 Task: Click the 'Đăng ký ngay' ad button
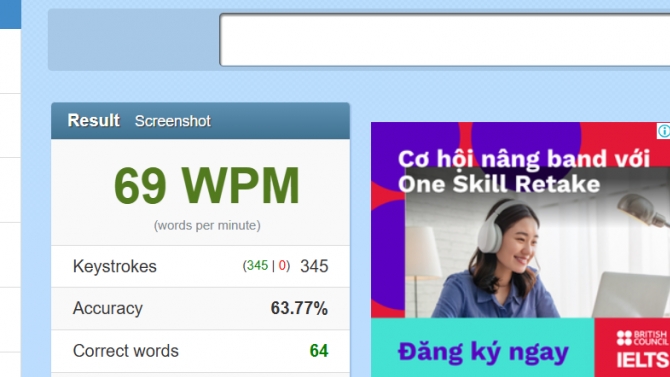[x=483, y=352]
